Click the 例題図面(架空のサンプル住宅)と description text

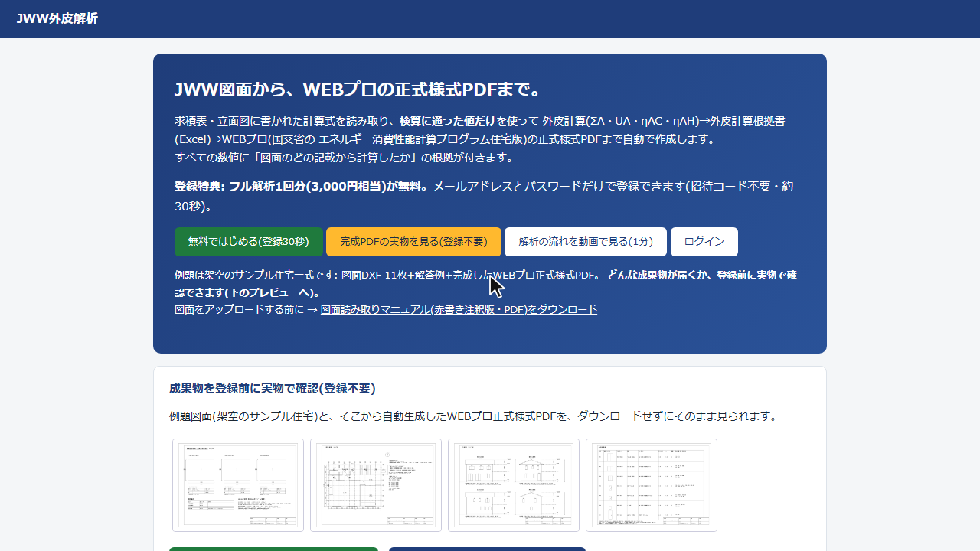pos(473,416)
